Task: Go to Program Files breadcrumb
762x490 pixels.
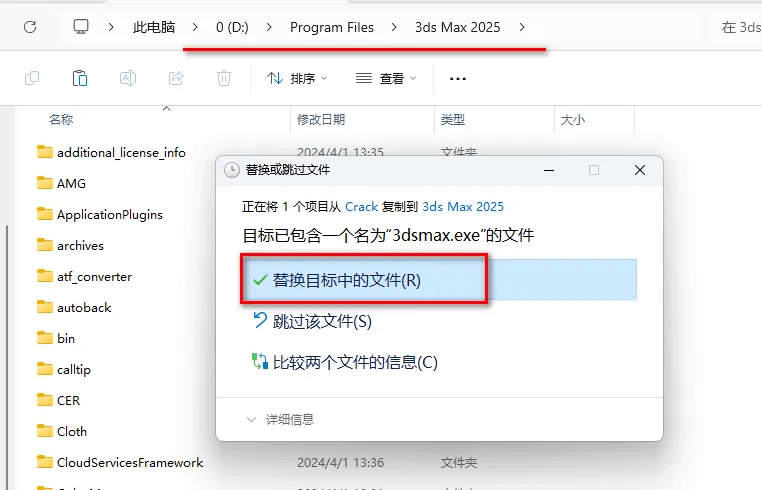Action: pyautogui.click(x=332, y=27)
